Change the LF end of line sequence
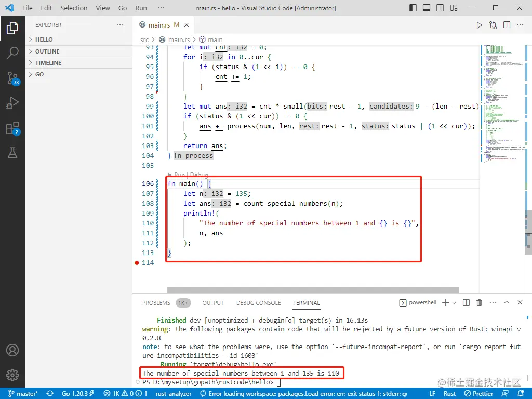Viewport: 532px width, 399px height. coord(432,394)
